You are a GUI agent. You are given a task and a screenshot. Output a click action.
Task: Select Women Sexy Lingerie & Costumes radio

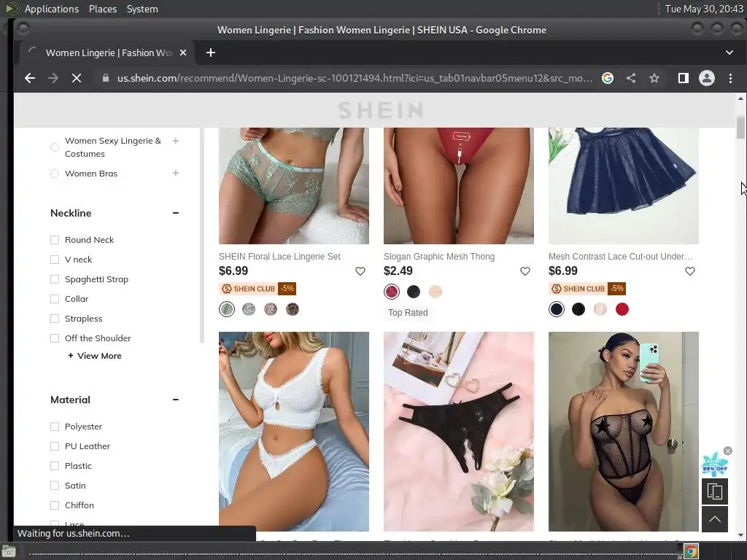(x=55, y=147)
